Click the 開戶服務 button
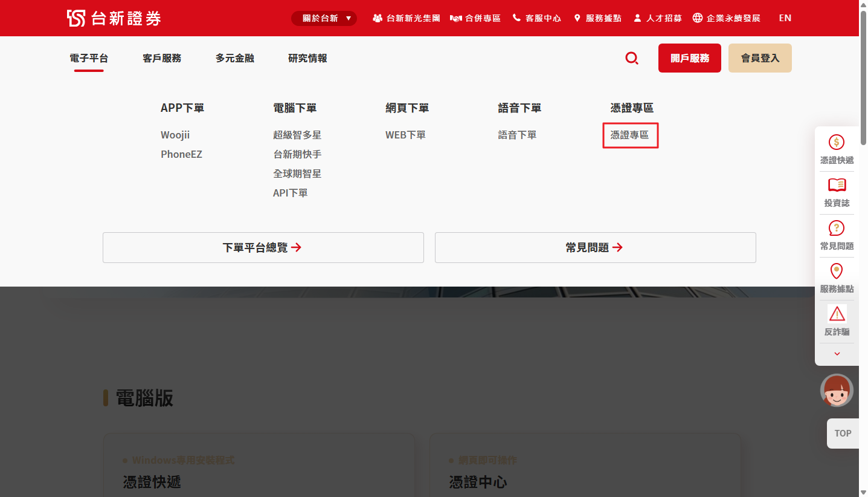 tap(689, 58)
